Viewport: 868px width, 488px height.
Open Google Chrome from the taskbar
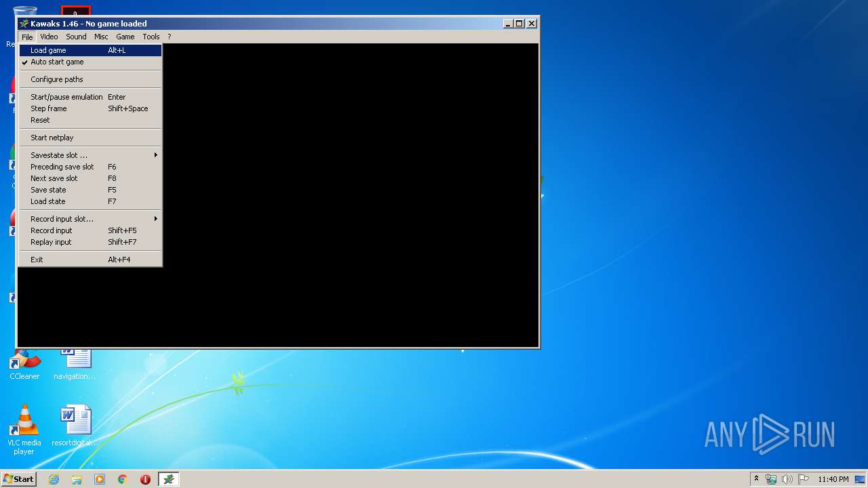point(123,479)
